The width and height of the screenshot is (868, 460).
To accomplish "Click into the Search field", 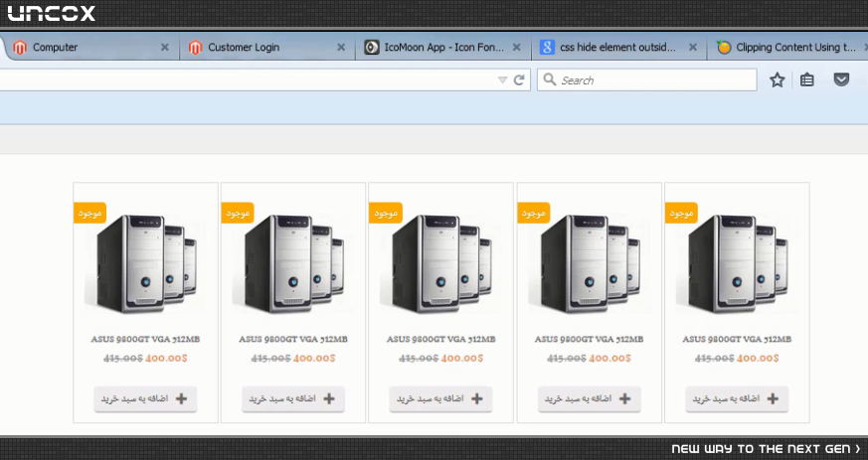I will click(646, 80).
